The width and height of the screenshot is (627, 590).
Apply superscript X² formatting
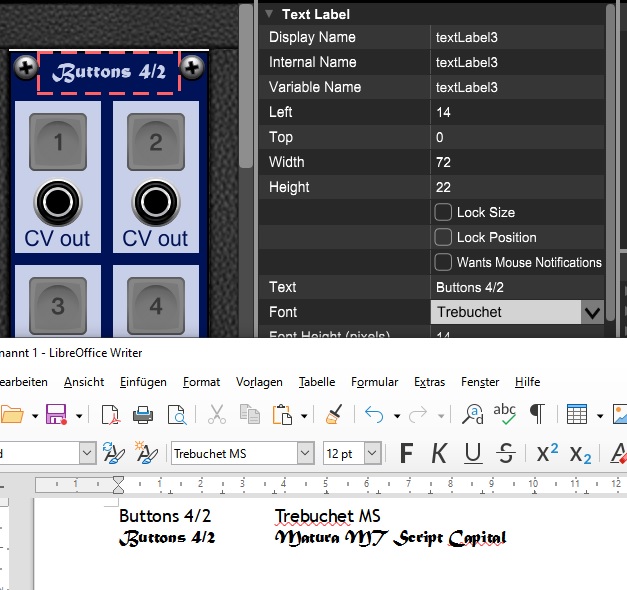(x=547, y=454)
